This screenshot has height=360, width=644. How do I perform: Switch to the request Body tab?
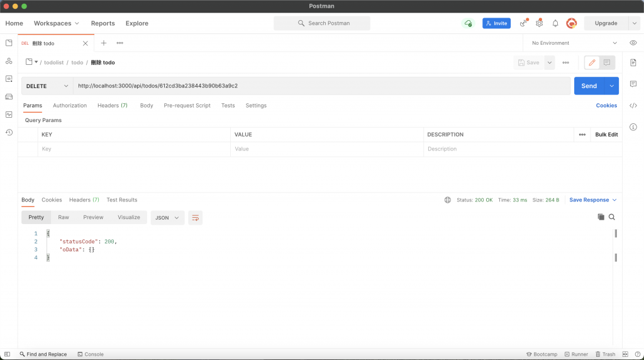point(146,106)
